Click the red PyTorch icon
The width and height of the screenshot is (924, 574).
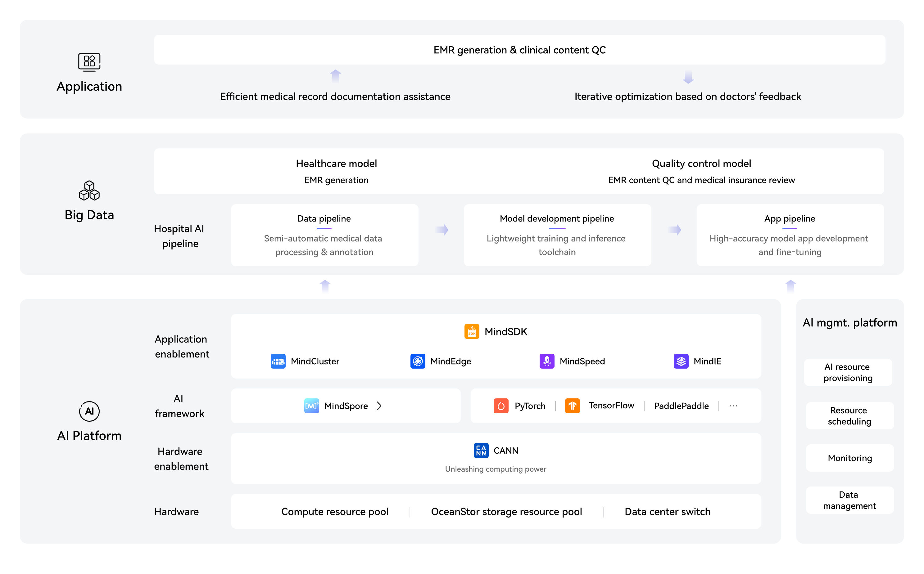[501, 406]
